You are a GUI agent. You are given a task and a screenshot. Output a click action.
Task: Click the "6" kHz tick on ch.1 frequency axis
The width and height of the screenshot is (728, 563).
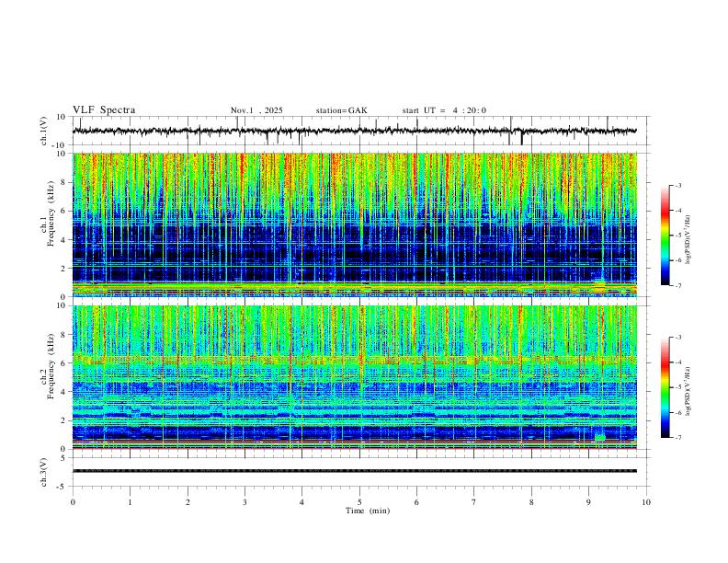tap(63, 211)
